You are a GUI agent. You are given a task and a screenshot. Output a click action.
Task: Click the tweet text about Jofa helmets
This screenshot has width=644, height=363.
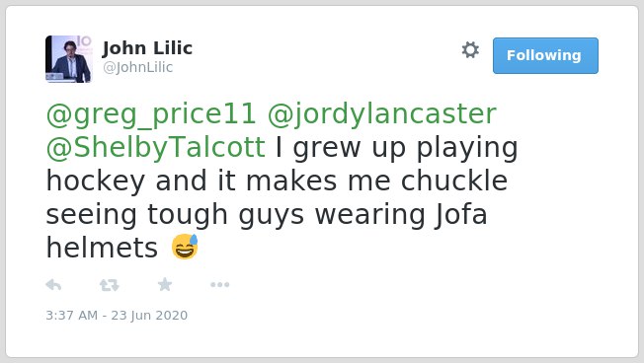coord(282,181)
